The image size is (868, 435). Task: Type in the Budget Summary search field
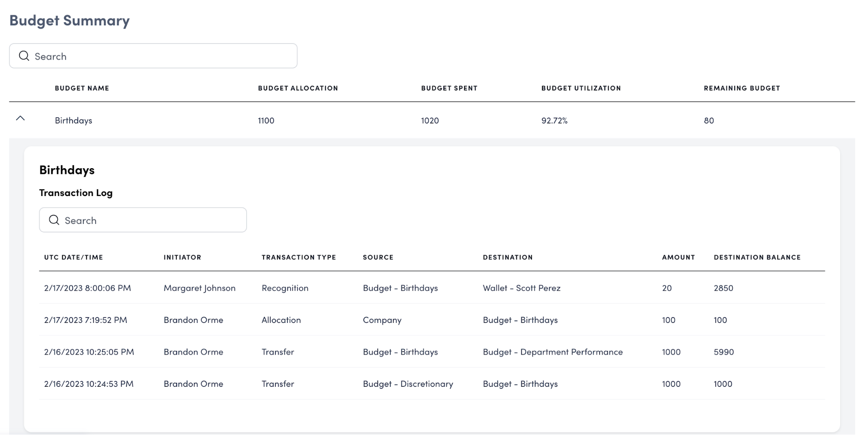click(161, 56)
